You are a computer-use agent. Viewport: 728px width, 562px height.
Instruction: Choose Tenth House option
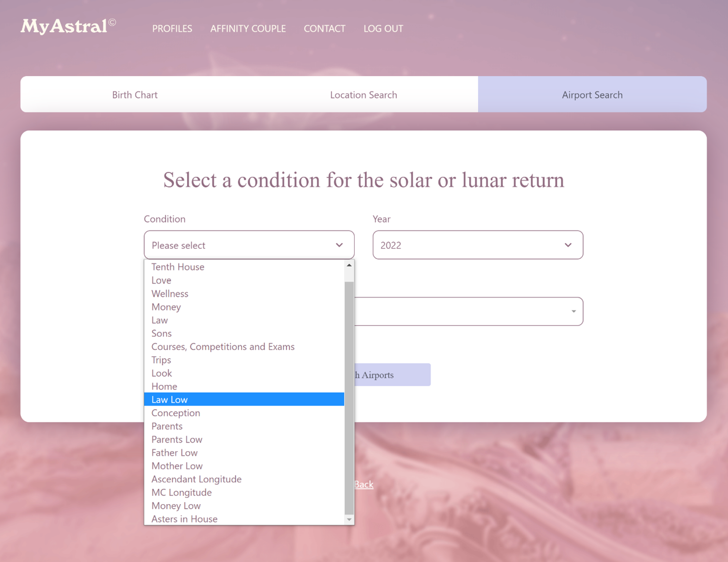coord(244,267)
